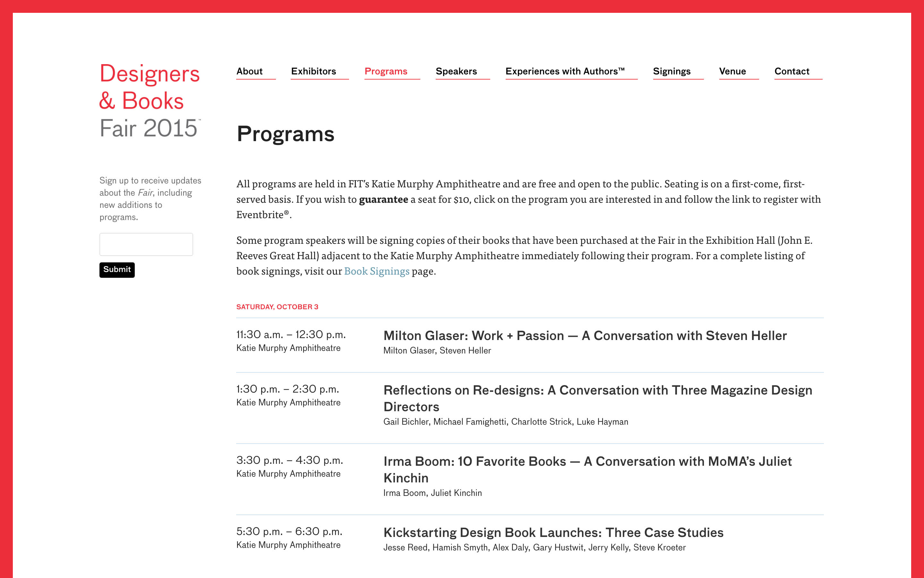
Task: Open the Milton Glaser: Work + Passion program
Action: point(585,336)
